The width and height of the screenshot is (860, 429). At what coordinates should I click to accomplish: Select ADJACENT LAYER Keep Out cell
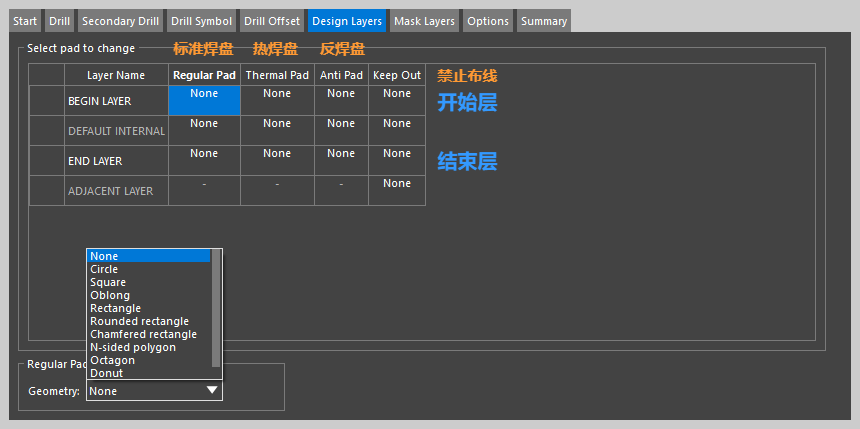point(397,190)
